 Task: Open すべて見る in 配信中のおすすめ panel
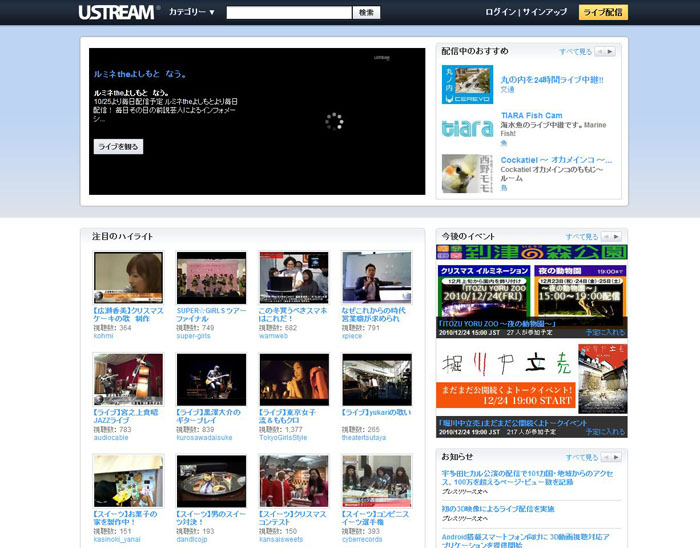(575, 52)
